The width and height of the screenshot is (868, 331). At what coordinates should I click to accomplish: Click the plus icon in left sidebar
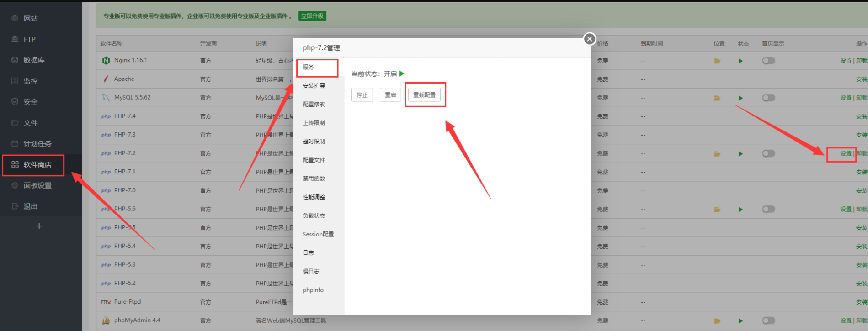39,226
